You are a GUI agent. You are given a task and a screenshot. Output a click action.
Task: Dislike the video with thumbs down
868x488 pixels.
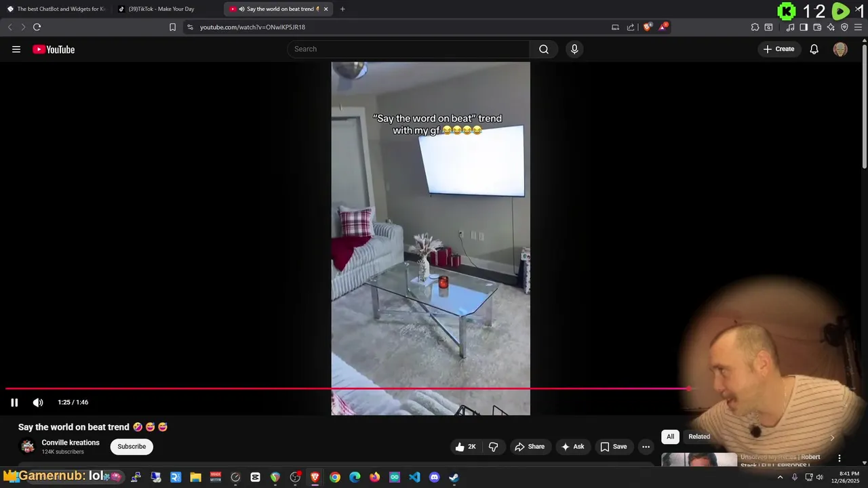(494, 447)
